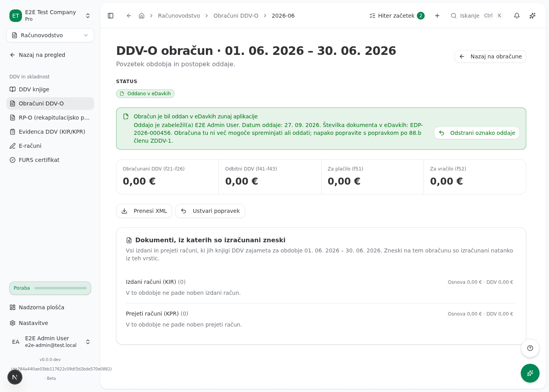Open the home icon in breadcrumbs
The image size is (549, 392).
(142, 16)
